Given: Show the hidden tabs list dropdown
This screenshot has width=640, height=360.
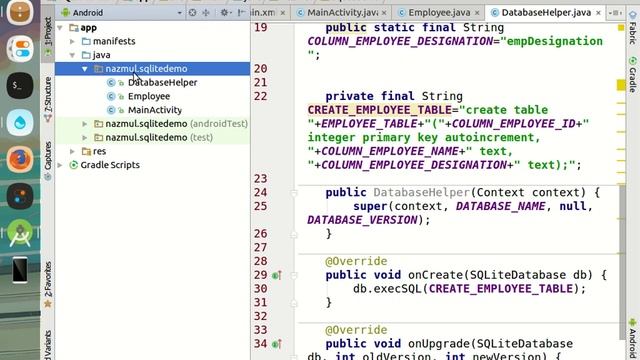Looking at the screenshot, I should (x=614, y=13).
